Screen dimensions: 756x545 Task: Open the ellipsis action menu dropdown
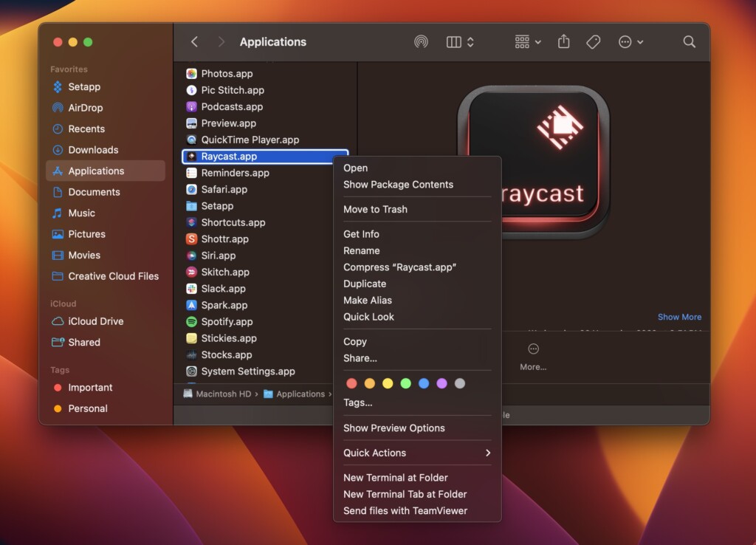pyautogui.click(x=630, y=42)
